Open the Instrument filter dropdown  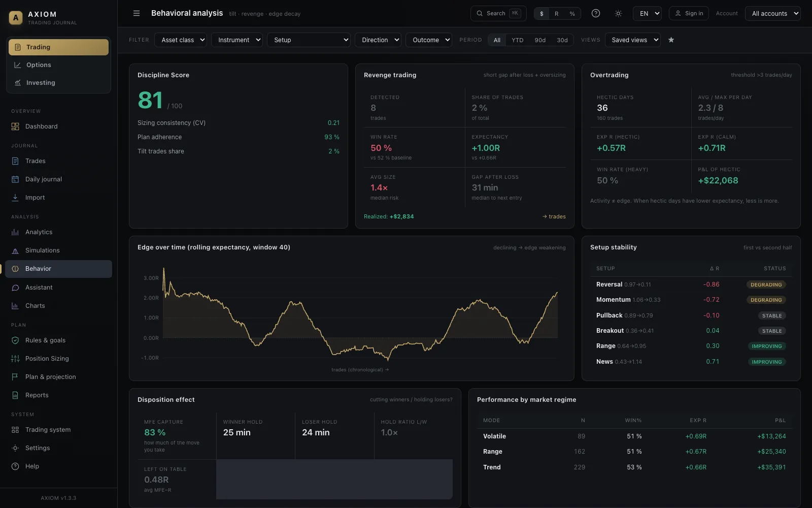pos(237,40)
